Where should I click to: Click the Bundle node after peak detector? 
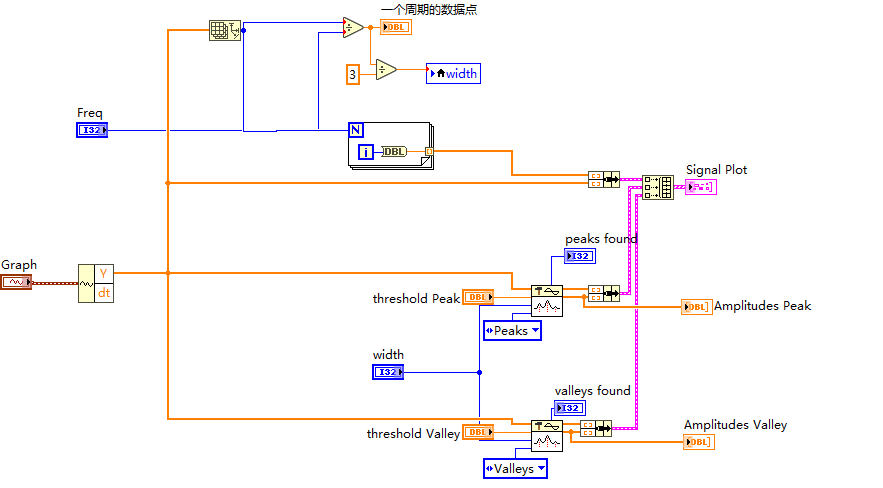[x=604, y=293]
